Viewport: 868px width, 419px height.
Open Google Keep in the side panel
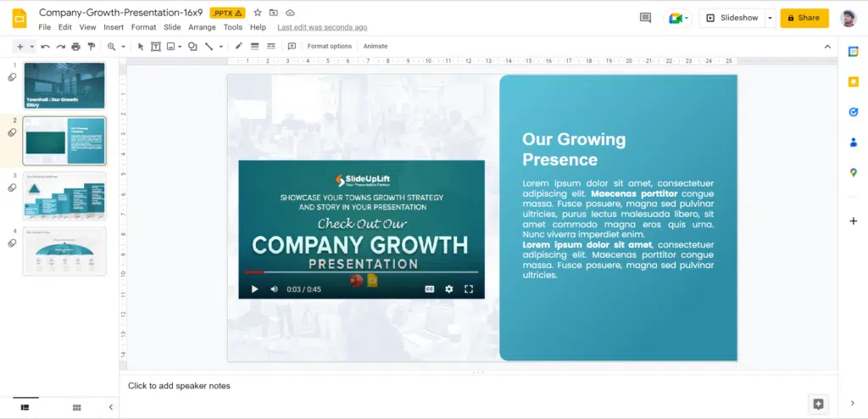(x=854, y=81)
